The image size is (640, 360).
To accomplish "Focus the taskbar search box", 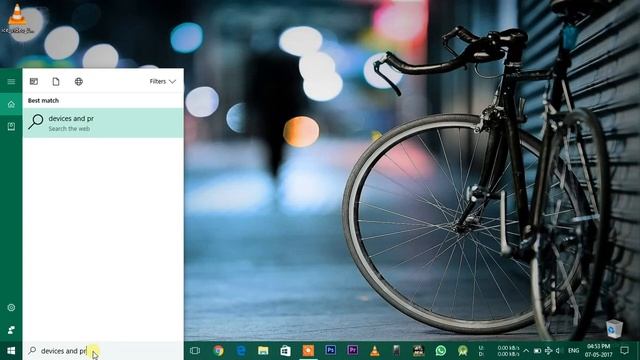I will point(103,351).
